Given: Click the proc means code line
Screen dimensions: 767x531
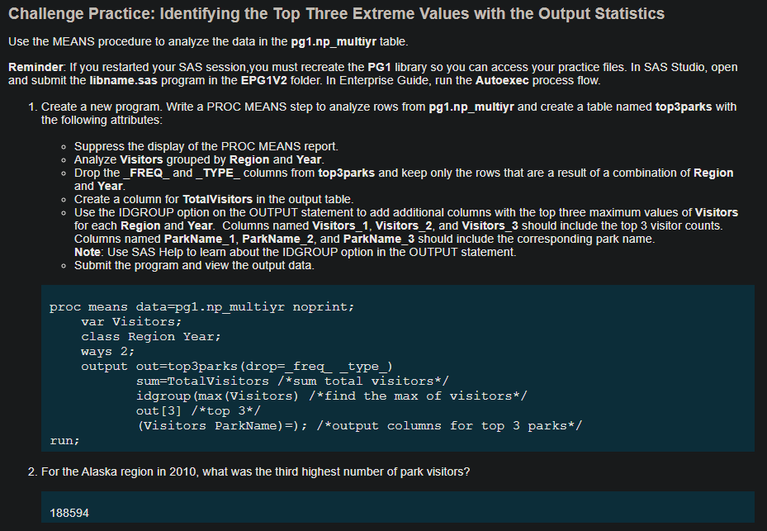Looking at the screenshot, I should pyautogui.click(x=202, y=307).
